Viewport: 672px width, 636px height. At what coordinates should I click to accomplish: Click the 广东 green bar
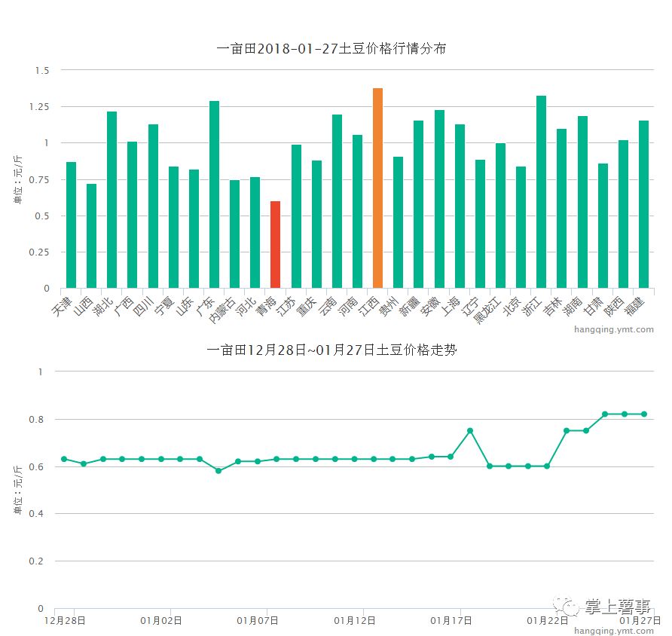pos(214,194)
